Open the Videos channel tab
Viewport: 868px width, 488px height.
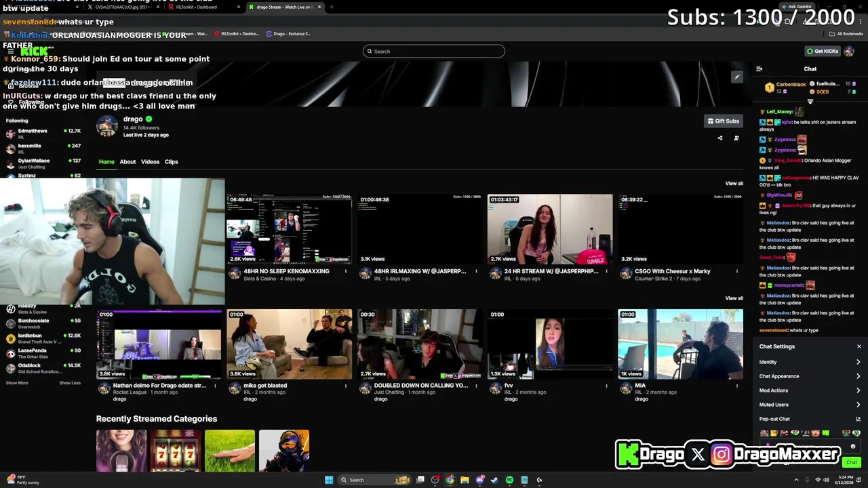[150, 162]
